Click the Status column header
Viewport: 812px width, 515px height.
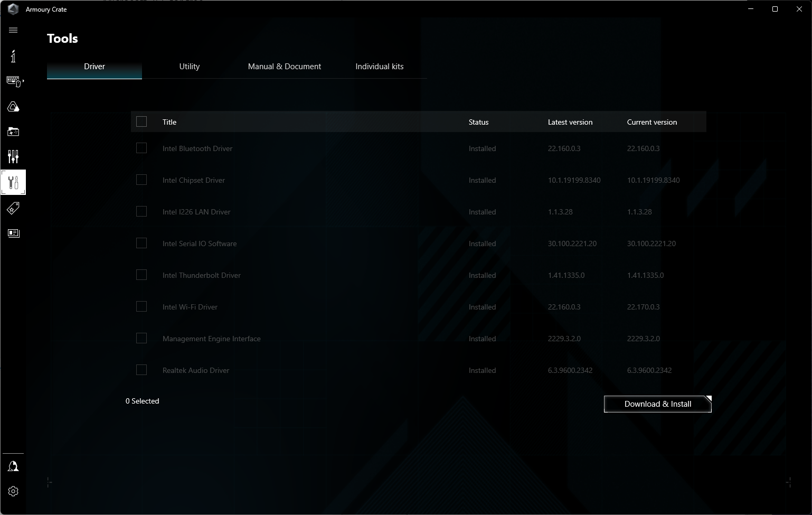[x=479, y=122]
